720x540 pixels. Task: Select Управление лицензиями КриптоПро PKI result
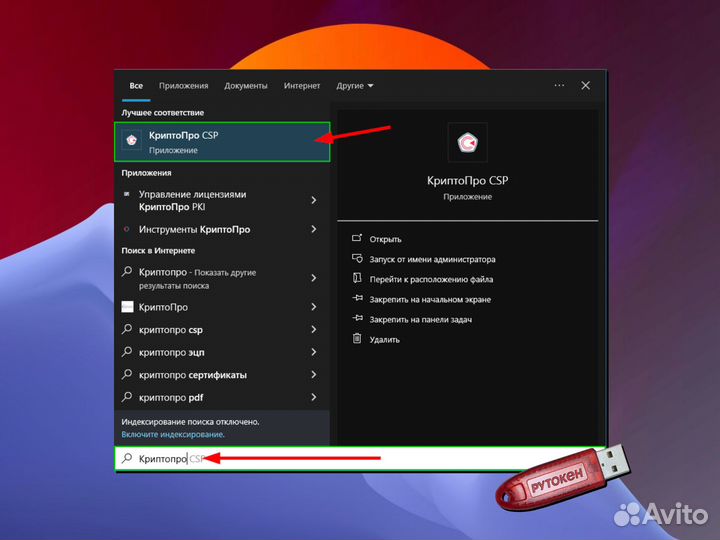click(x=222, y=201)
